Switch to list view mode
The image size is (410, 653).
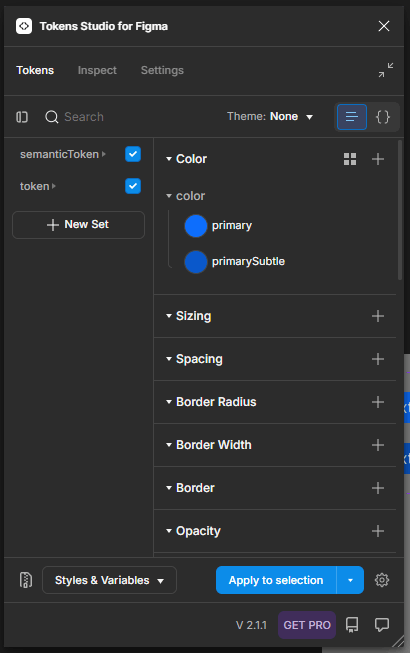click(x=352, y=117)
